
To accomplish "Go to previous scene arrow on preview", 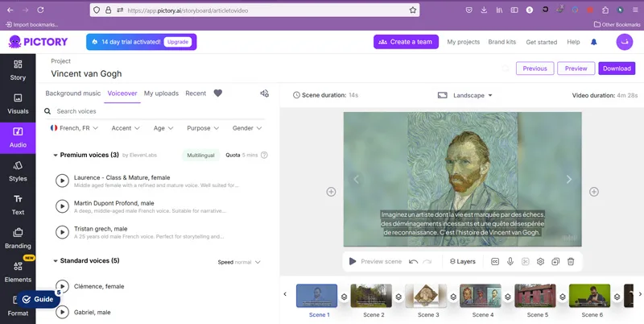I will (x=356, y=179).
